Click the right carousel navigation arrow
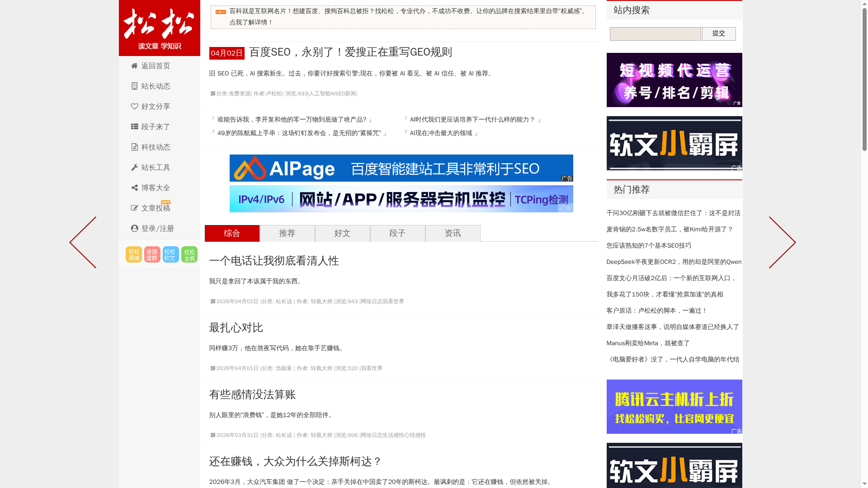 pyautogui.click(x=783, y=242)
